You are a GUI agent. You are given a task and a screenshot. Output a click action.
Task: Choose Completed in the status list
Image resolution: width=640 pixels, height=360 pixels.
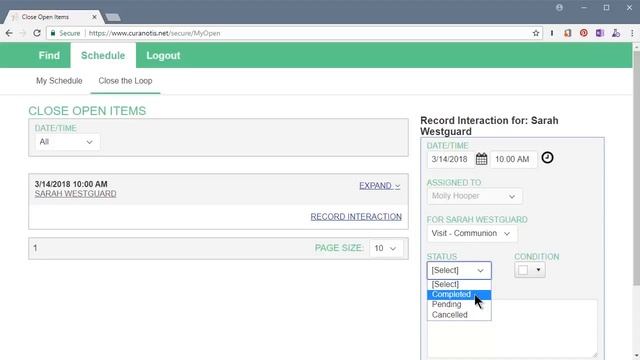click(459, 294)
